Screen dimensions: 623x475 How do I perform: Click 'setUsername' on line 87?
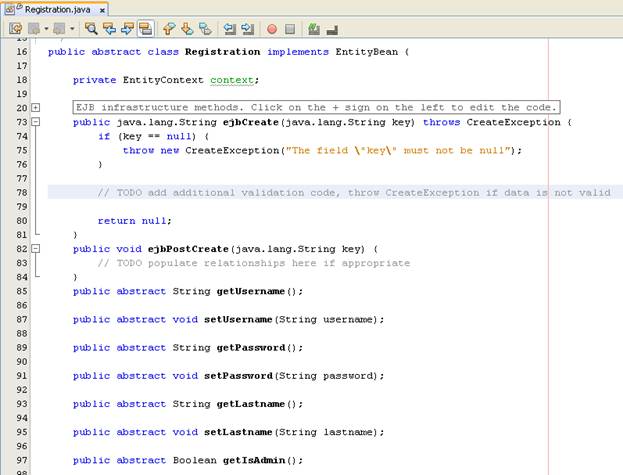tap(238, 319)
